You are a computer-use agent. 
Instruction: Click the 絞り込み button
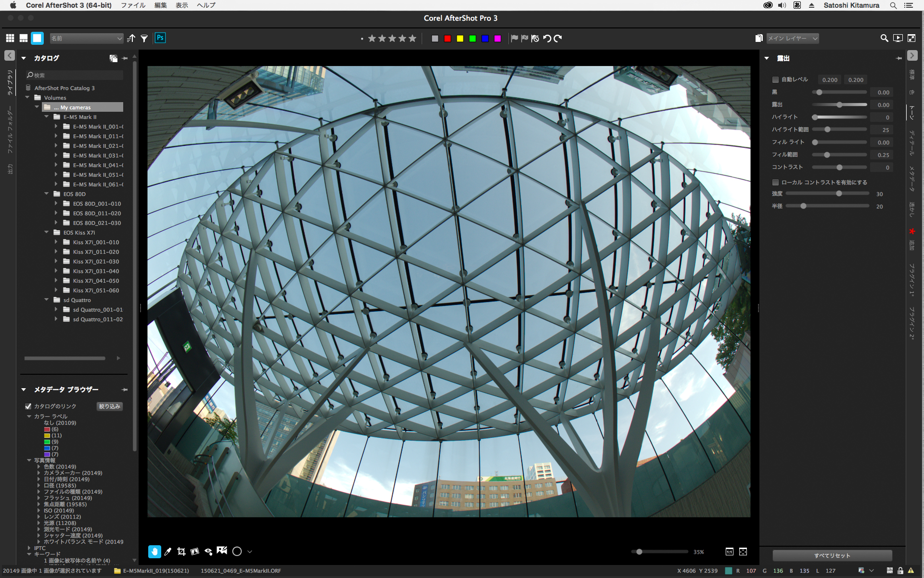[x=110, y=406]
